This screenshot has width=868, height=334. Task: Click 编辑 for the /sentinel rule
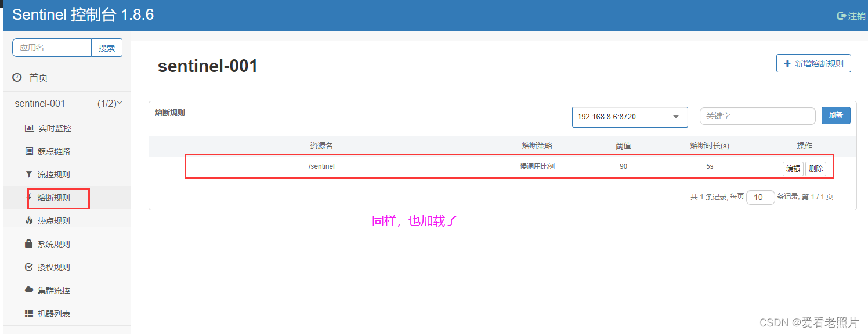793,169
